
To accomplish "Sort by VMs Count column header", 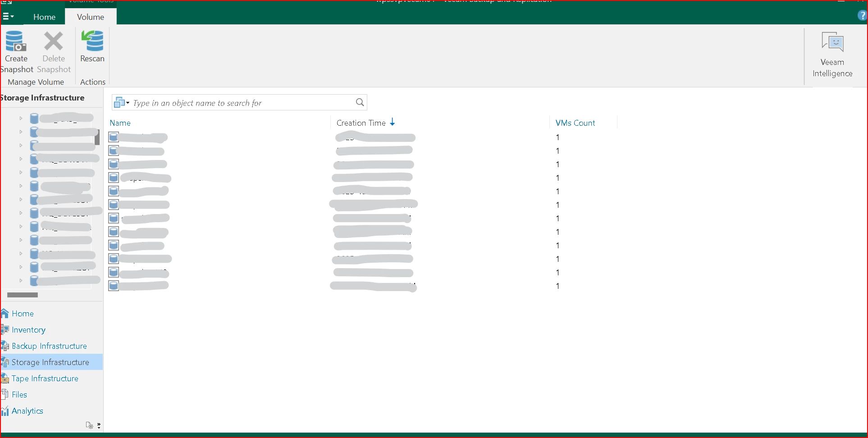I will 575,123.
